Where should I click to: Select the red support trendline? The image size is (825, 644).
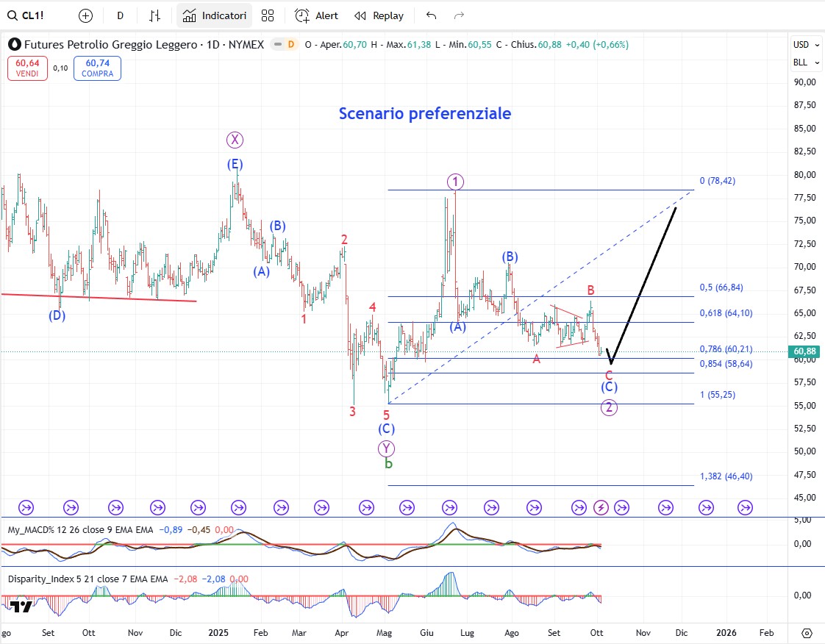[99, 297]
